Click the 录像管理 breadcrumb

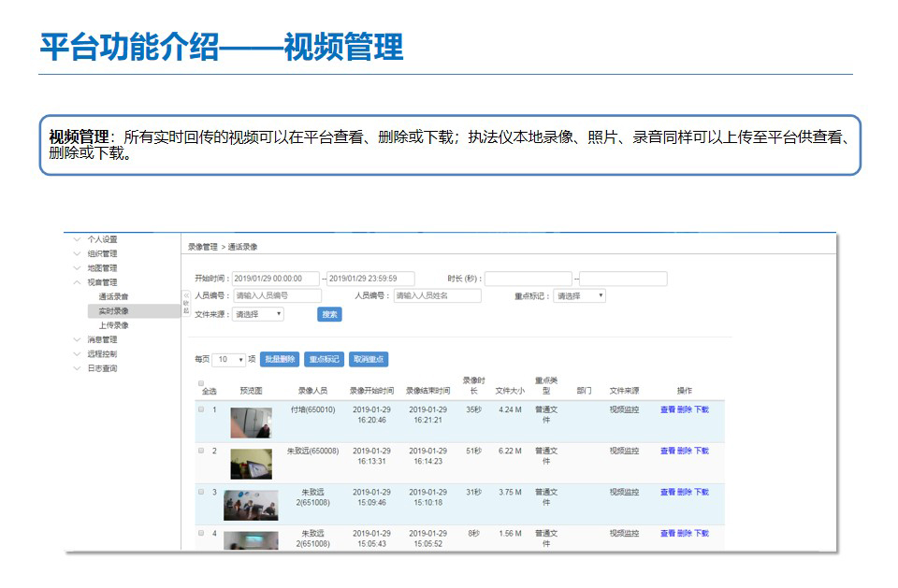click(x=203, y=247)
